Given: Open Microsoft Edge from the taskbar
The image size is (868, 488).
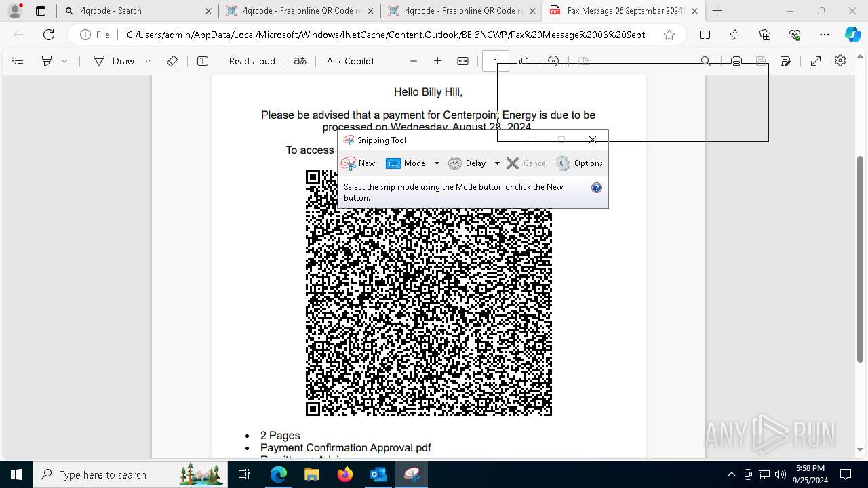Looking at the screenshot, I should (279, 474).
